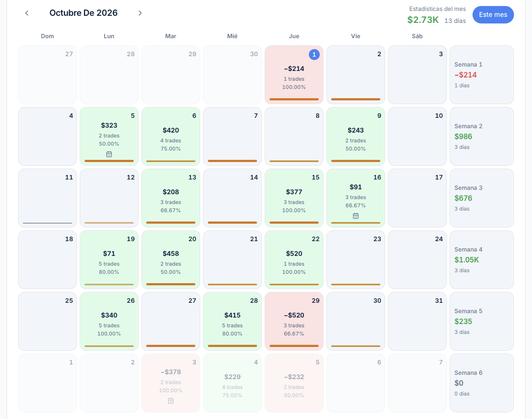The height and width of the screenshot is (419, 532).
Task: Select the Semana 3 summary card
Action: pos(481,198)
